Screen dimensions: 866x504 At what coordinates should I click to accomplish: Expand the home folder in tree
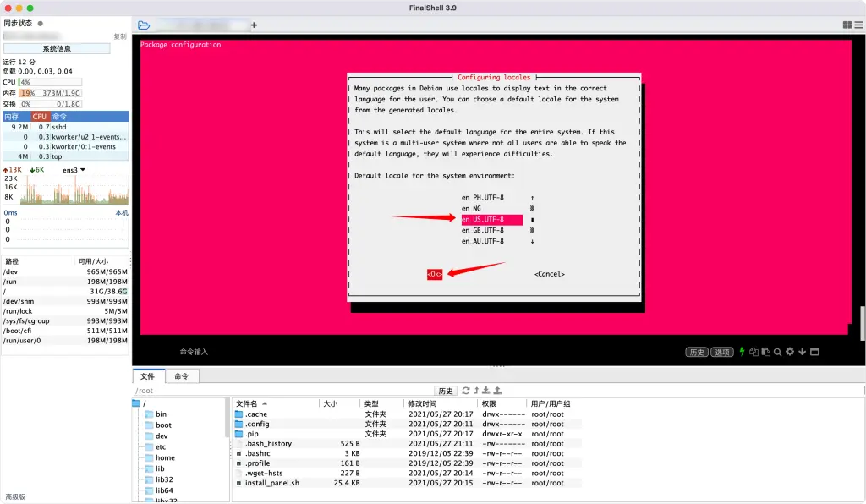pyautogui.click(x=165, y=458)
